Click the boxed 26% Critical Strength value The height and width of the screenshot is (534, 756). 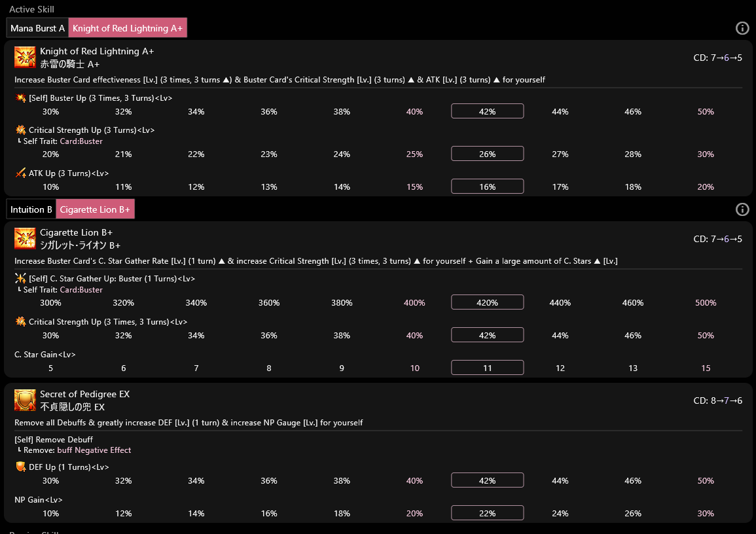tap(488, 154)
